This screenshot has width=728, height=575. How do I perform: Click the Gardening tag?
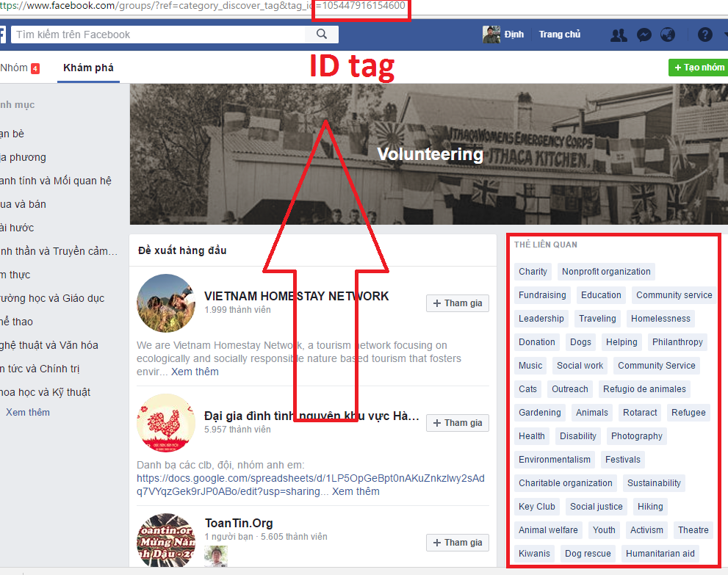[x=539, y=413]
